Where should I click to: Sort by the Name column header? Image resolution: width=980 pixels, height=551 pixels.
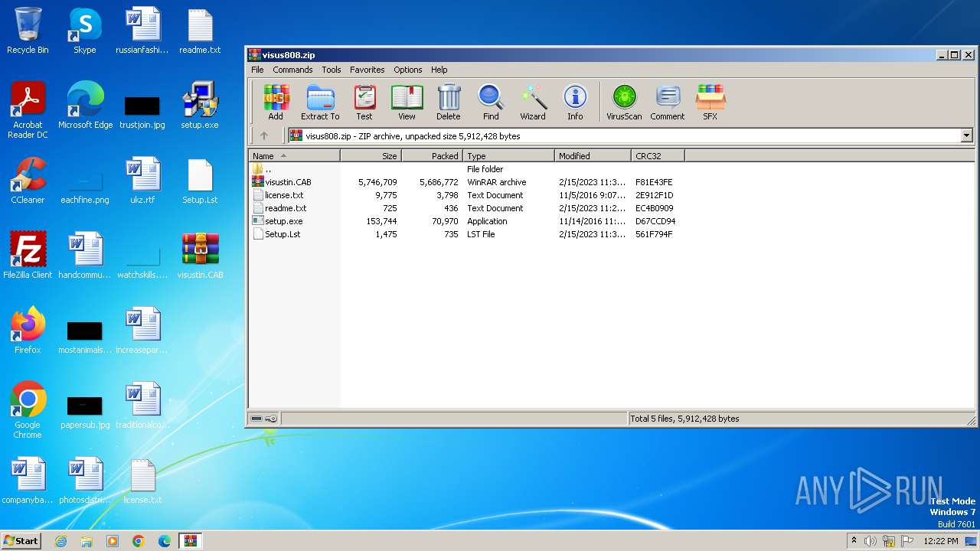pyautogui.click(x=295, y=155)
